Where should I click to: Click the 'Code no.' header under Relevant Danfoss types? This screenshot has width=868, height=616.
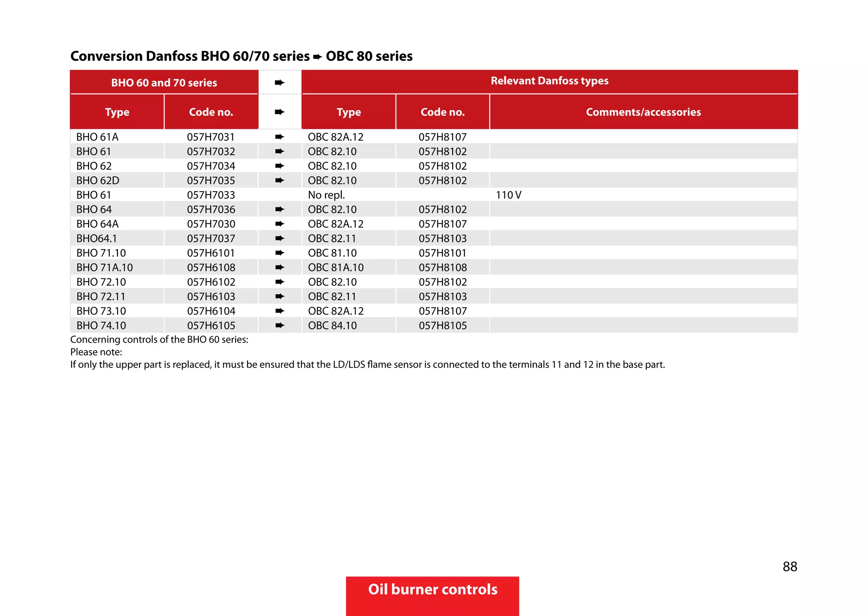coord(442,112)
